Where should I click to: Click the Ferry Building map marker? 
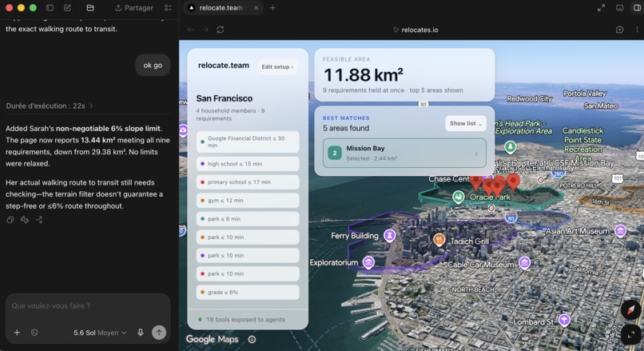[389, 235]
